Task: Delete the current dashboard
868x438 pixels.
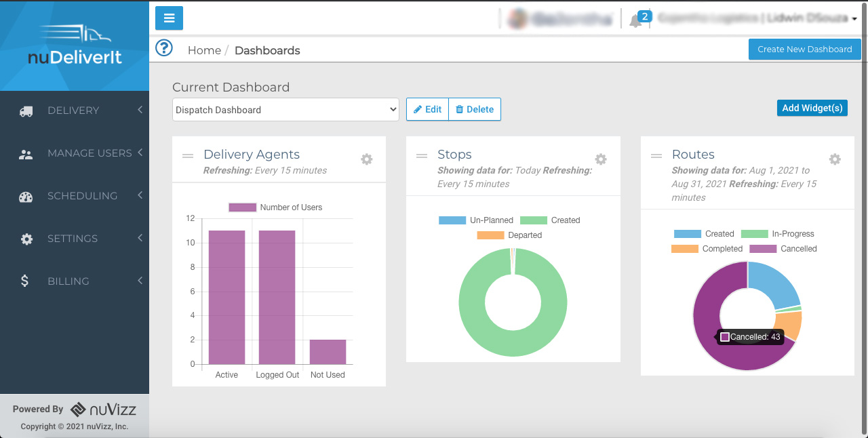Action: [475, 109]
